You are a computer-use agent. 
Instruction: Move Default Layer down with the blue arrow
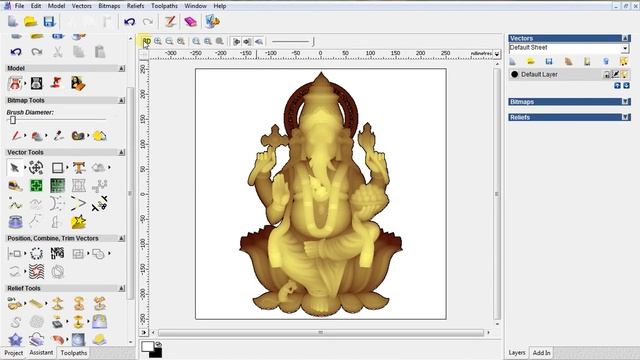coord(626,86)
